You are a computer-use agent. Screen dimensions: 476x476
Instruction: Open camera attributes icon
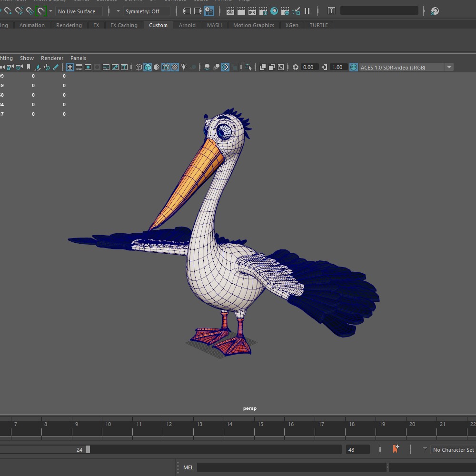pyautogui.click(x=20, y=67)
